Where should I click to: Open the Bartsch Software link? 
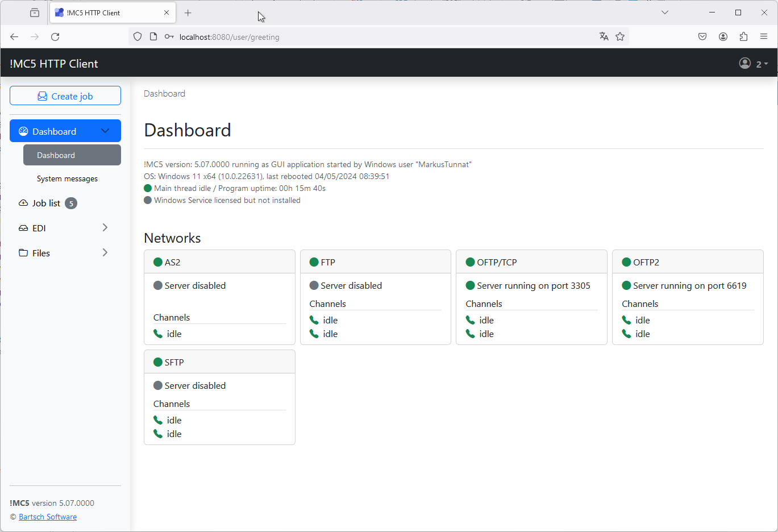click(48, 517)
